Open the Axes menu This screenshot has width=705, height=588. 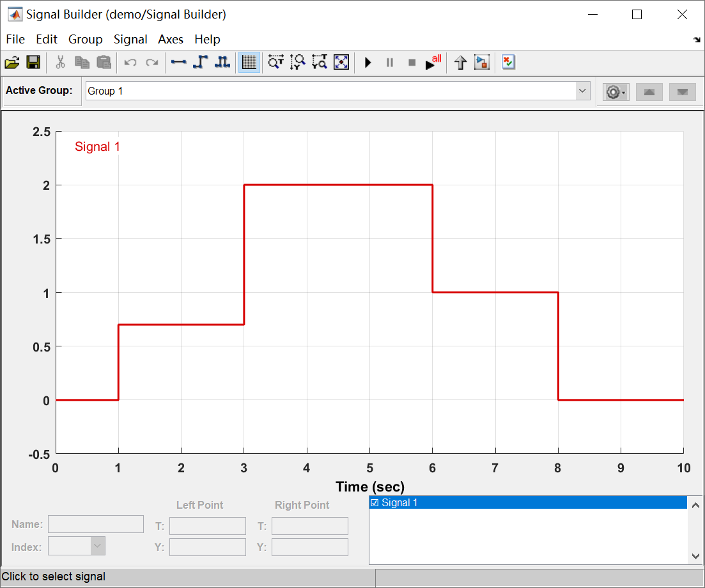pyautogui.click(x=171, y=40)
